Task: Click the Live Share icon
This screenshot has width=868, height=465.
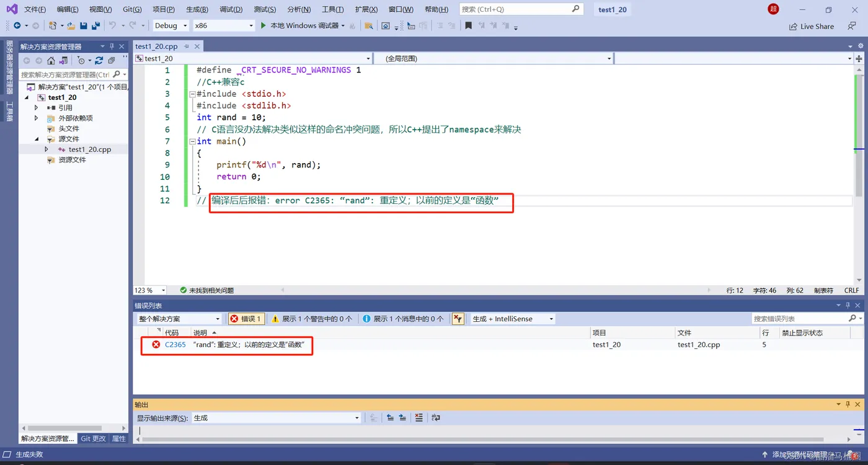Action: point(793,27)
